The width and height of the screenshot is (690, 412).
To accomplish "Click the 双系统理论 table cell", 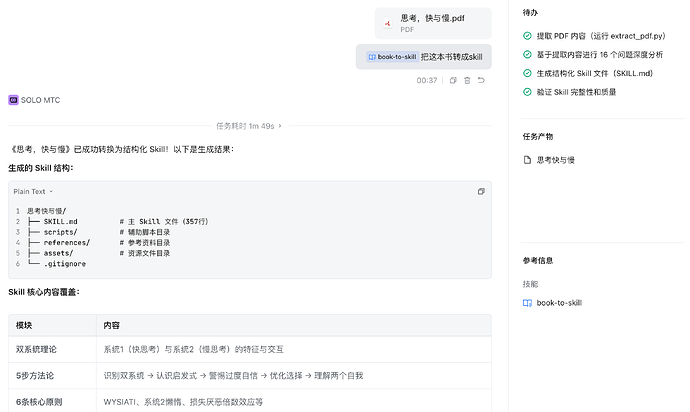I will (52, 349).
